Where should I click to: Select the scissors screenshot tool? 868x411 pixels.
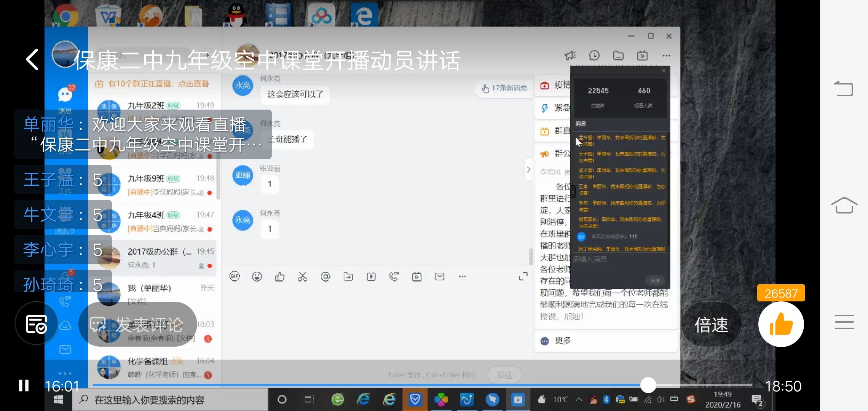[x=303, y=277]
